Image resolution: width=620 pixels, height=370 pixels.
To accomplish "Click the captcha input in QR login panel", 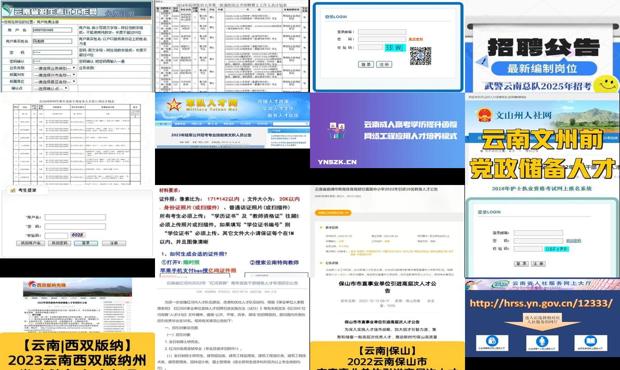I will (371, 47).
